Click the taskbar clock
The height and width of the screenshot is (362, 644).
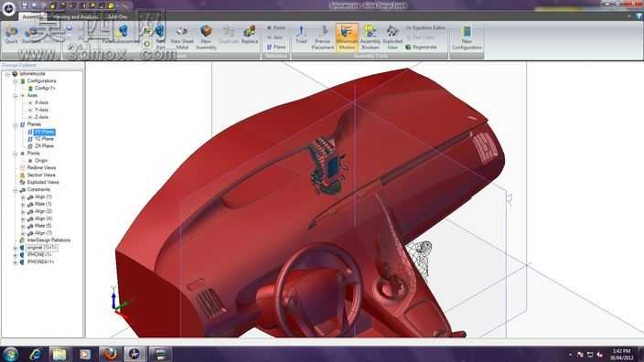pos(621,354)
